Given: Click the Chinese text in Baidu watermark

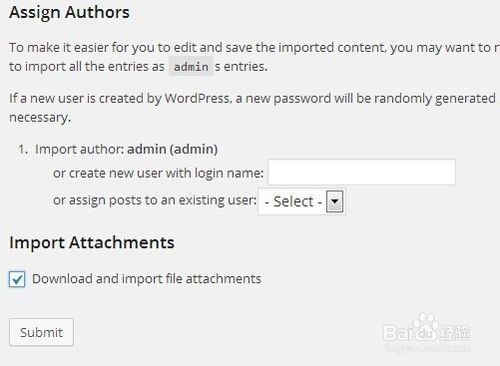Looking at the screenshot, I should pyautogui.click(x=455, y=333).
